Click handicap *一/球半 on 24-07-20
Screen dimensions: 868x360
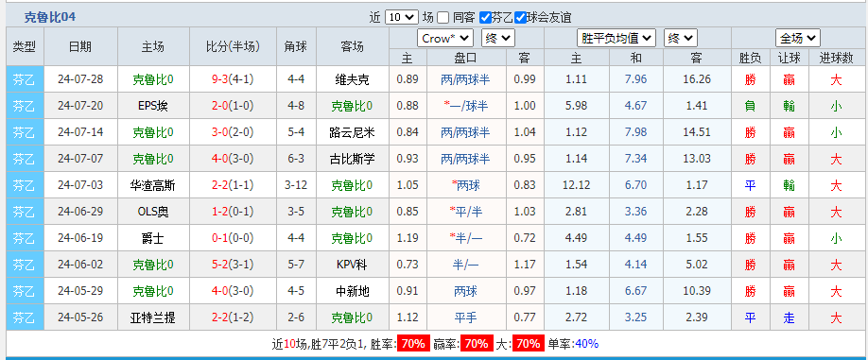465,106
